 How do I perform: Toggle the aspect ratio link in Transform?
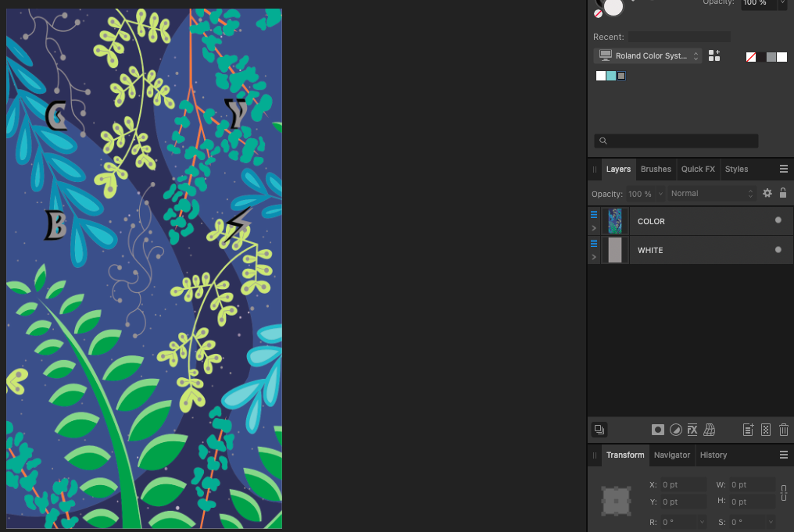coord(783,492)
